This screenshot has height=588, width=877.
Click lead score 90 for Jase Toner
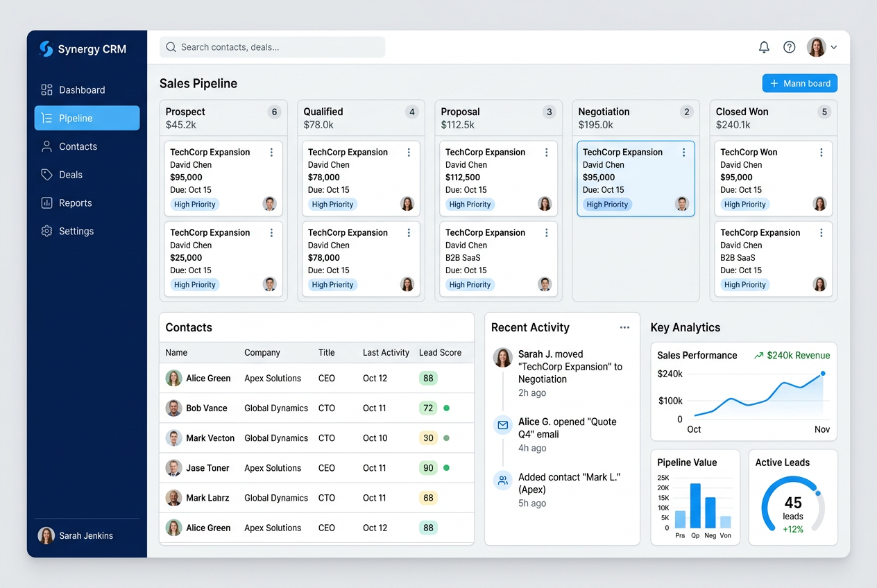pyautogui.click(x=428, y=468)
